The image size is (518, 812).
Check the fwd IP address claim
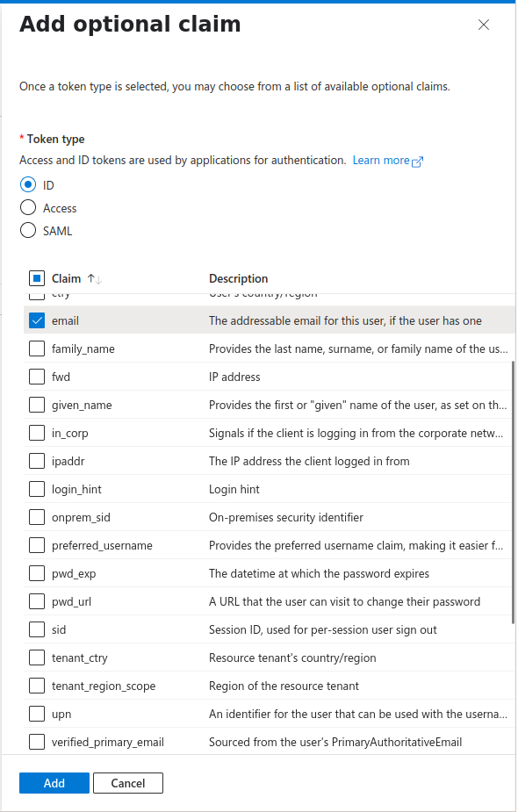36,376
